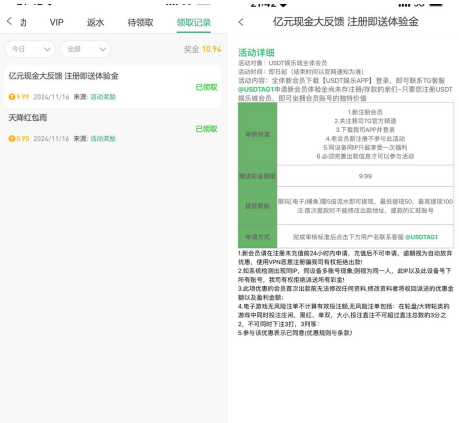Tap @USDTAG1 link in 申请方式 row

point(421,237)
